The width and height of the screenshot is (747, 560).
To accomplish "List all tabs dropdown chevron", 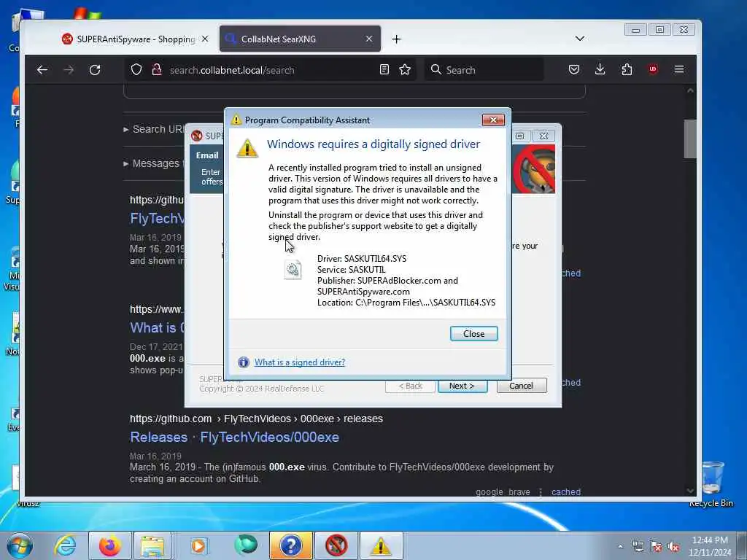I will [x=580, y=39].
